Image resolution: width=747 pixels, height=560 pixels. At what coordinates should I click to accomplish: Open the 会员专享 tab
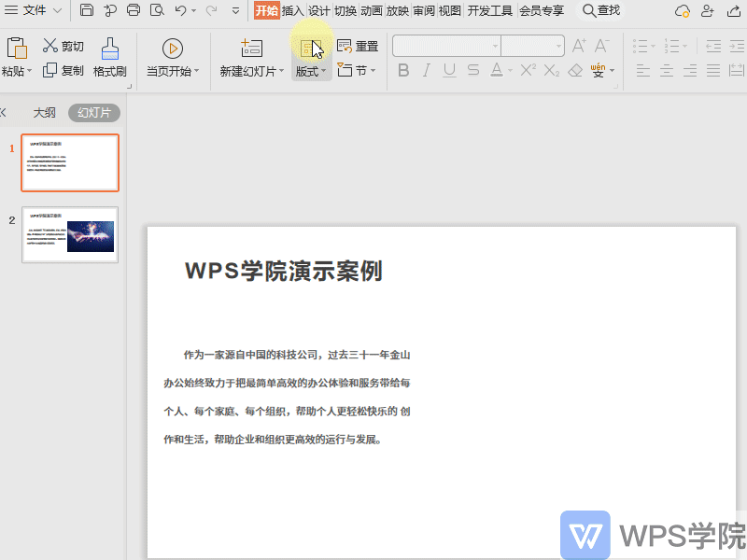[x=542, y=10]
